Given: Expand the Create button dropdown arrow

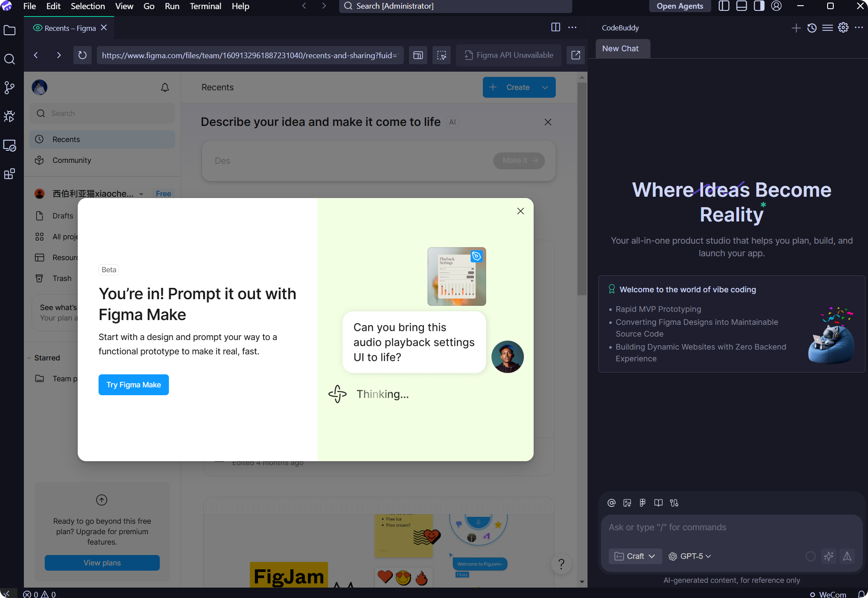Looking at the screenshot, I should (545, 87).
